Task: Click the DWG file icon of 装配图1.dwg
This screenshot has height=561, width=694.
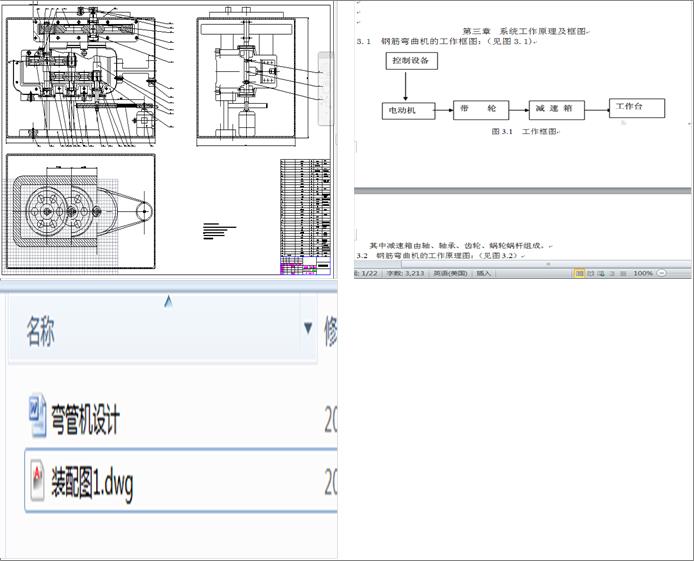Action: (x=37, y=480)
